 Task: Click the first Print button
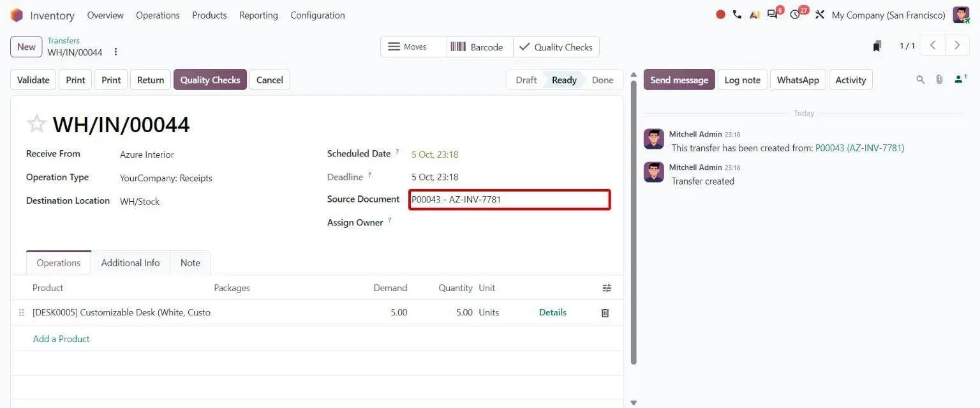(x=75, y=80)
